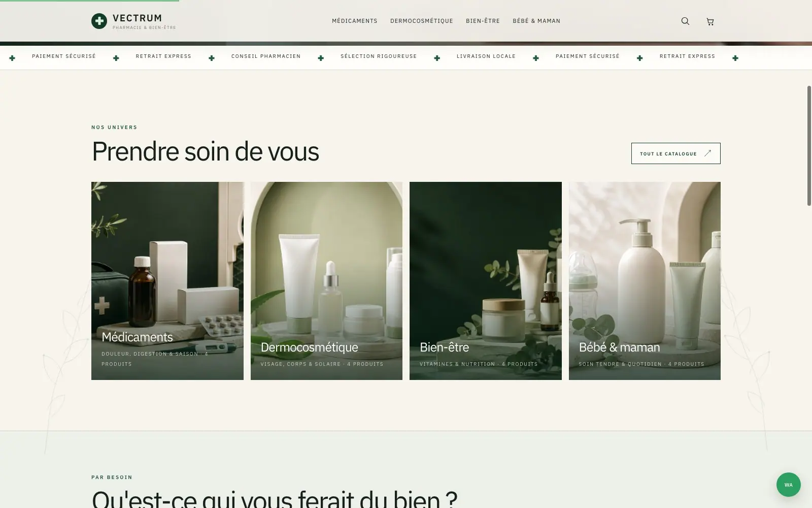Open the Bien-être menu item

483,21
